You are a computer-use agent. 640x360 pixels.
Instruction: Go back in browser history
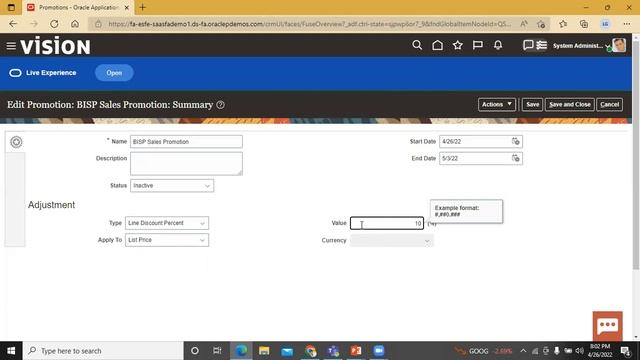click(x=13, y=24)
